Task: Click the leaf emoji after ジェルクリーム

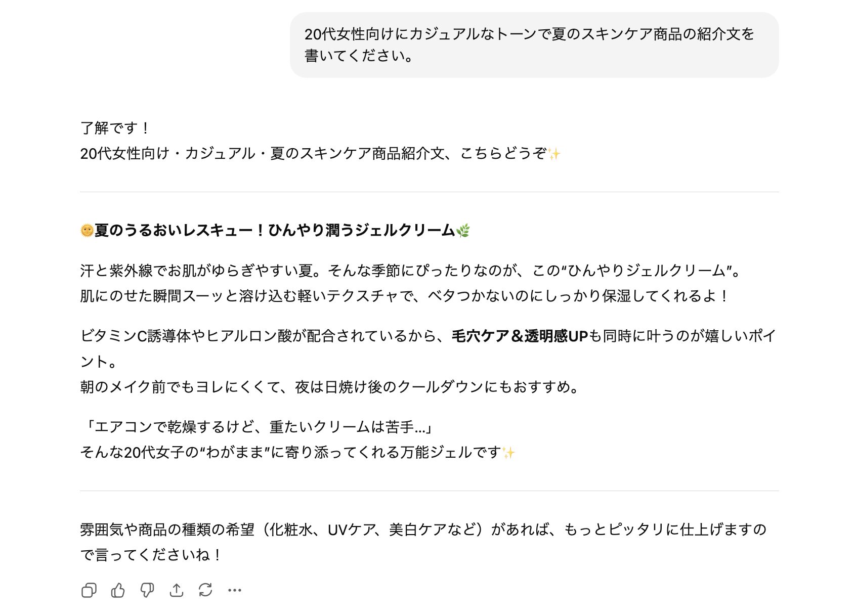Action: 463,231
